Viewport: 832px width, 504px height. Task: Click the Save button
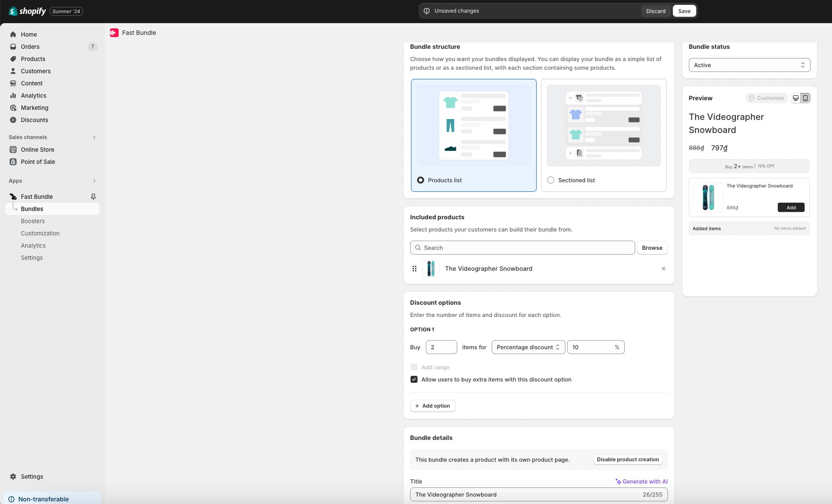tap(684, 11)
